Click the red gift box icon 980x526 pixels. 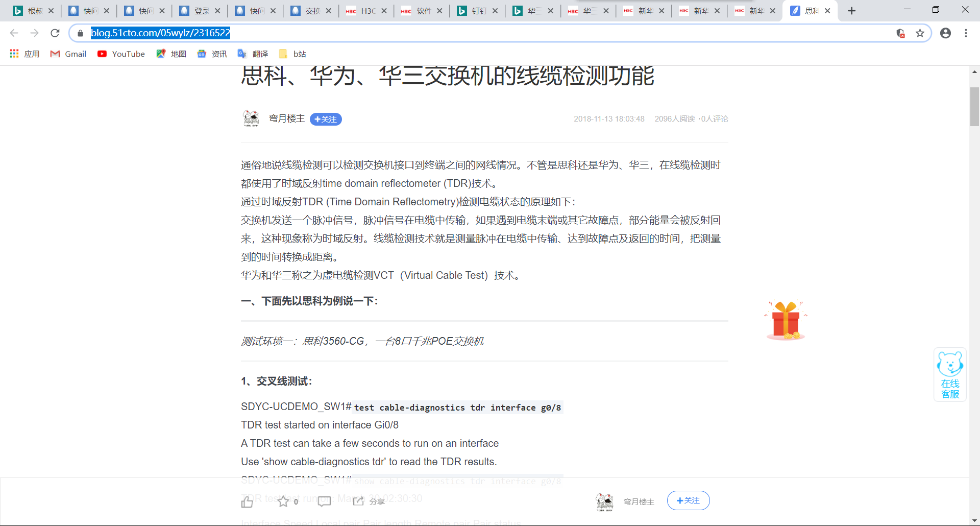pos(786,321)
